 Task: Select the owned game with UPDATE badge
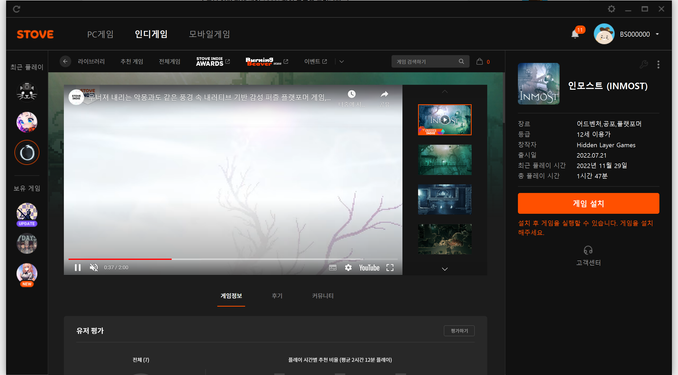(27, 214)
